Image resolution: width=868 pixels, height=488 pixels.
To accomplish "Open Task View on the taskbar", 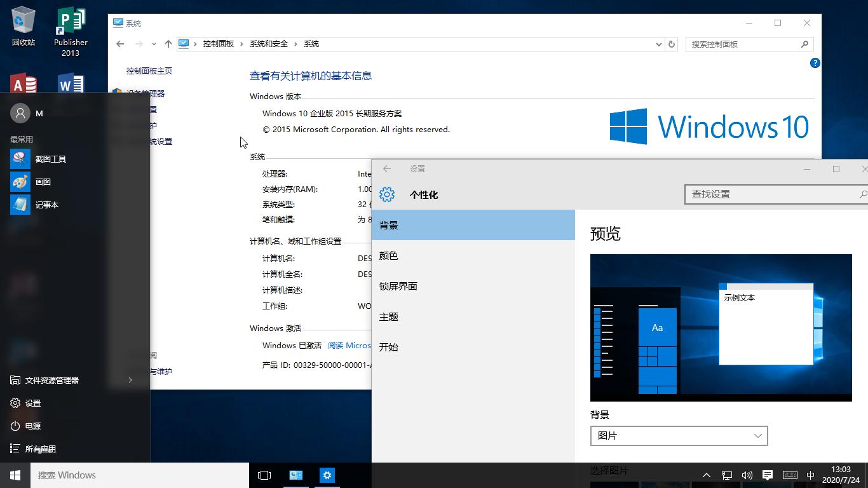I will pyautogui.click(x=264, y=475).
